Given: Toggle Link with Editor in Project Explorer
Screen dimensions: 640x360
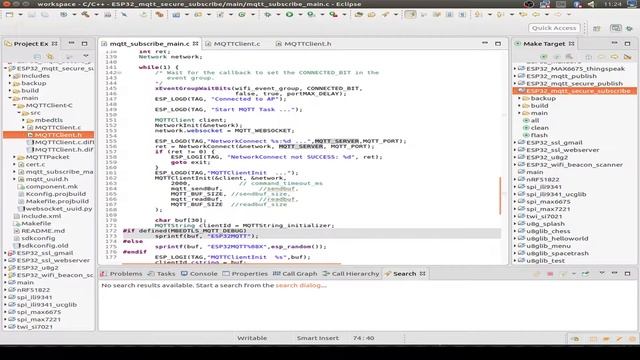Looking at the screenshot, I should (50, 56).
